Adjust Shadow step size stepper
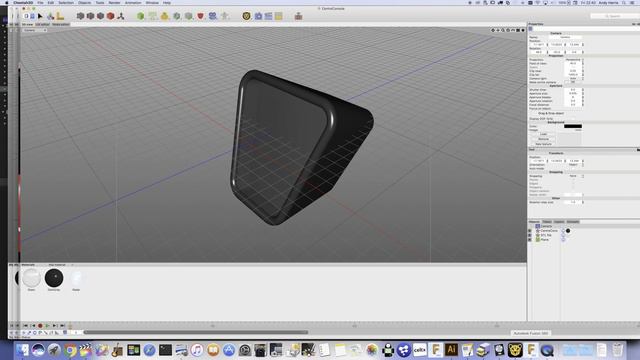 tap(583, 202)
